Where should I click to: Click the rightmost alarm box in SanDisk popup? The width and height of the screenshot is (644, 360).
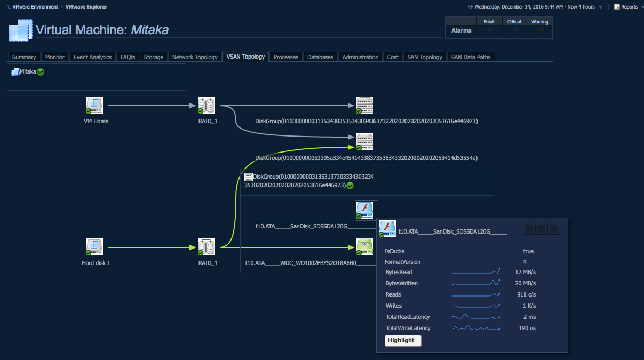click(554, 229)
